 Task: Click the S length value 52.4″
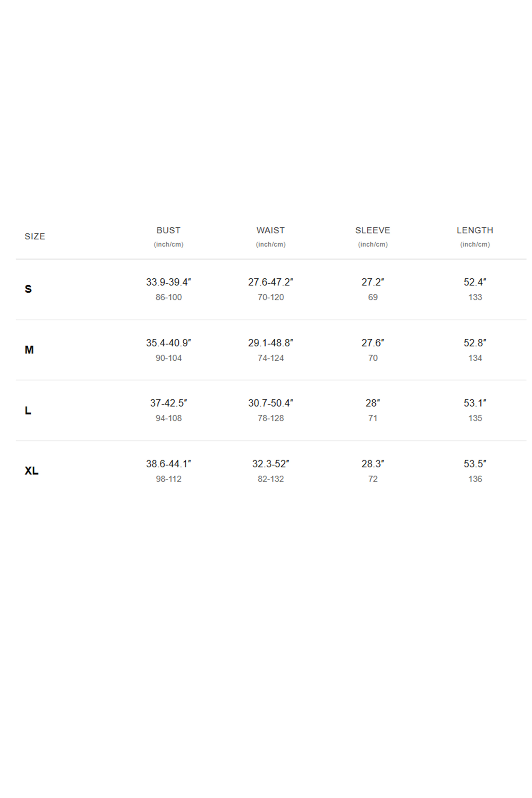(475, 282)
